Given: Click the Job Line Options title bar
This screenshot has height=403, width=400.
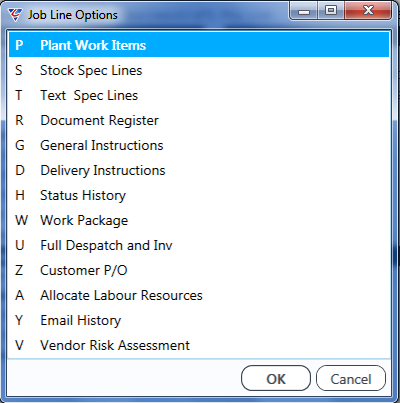Looking at the screenshot, I should coord(200,15).
